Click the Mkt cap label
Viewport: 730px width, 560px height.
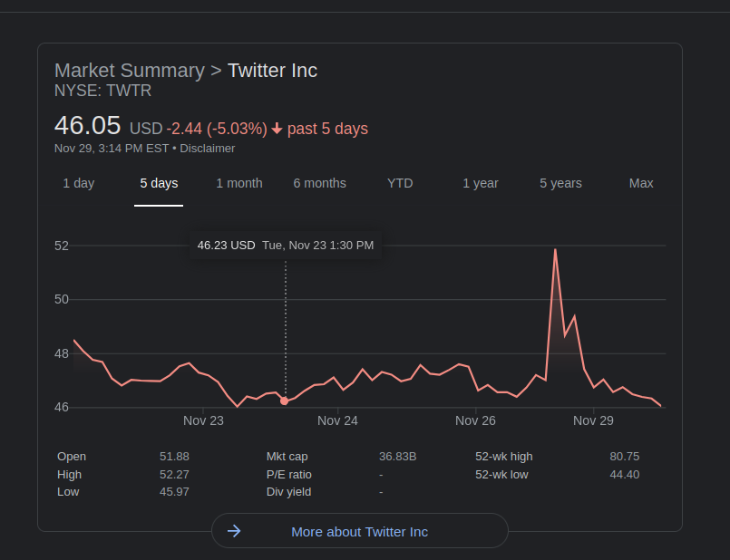click(x=287, y=457)
